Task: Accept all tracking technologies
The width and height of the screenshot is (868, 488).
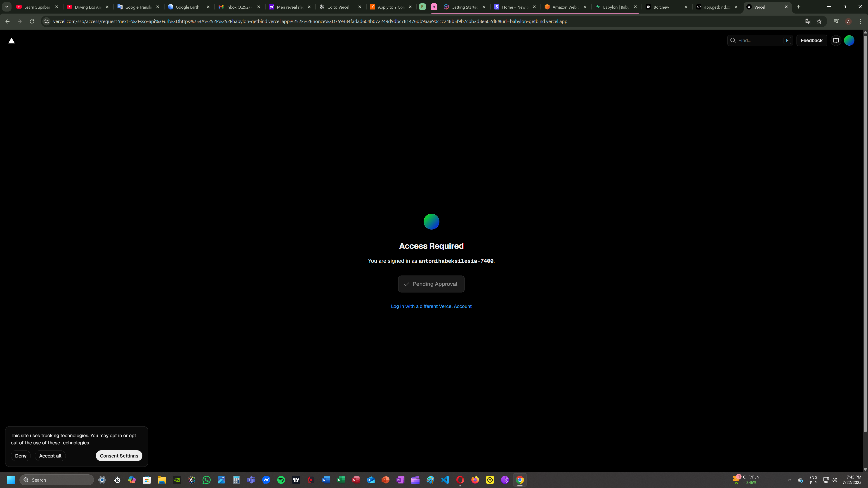Action: coord(50,456)
